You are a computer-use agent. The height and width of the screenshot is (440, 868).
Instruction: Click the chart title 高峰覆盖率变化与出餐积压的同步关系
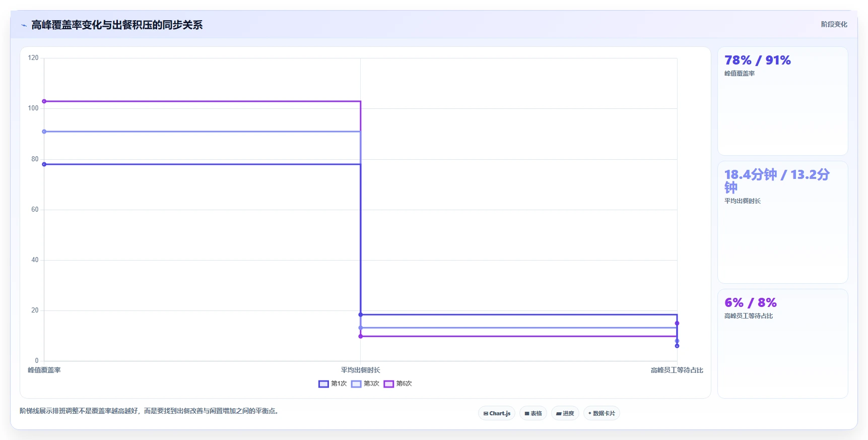pos(117,25)
